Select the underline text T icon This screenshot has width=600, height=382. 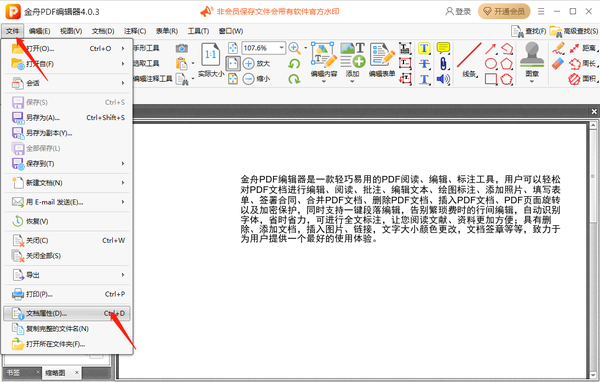coord(424,79)
